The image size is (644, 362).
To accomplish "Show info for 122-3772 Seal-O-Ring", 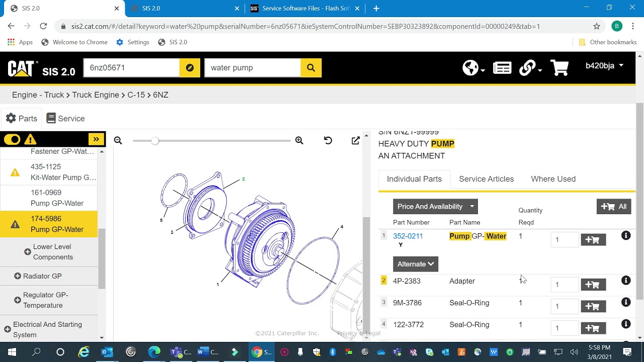I will (626, 324).
